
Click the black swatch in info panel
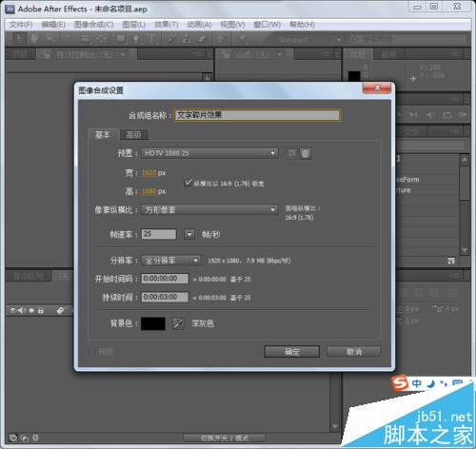354,76
